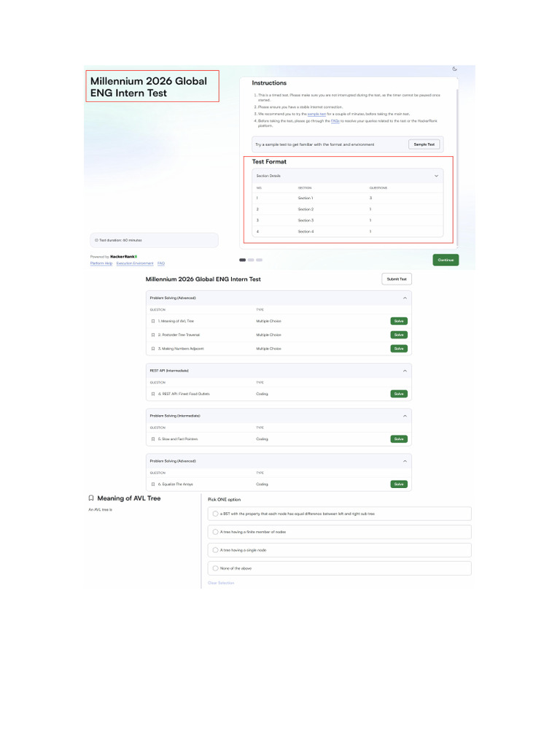Click '6. Equalize The Arrays' question title
560x747 pixels.
click(175, 484)
